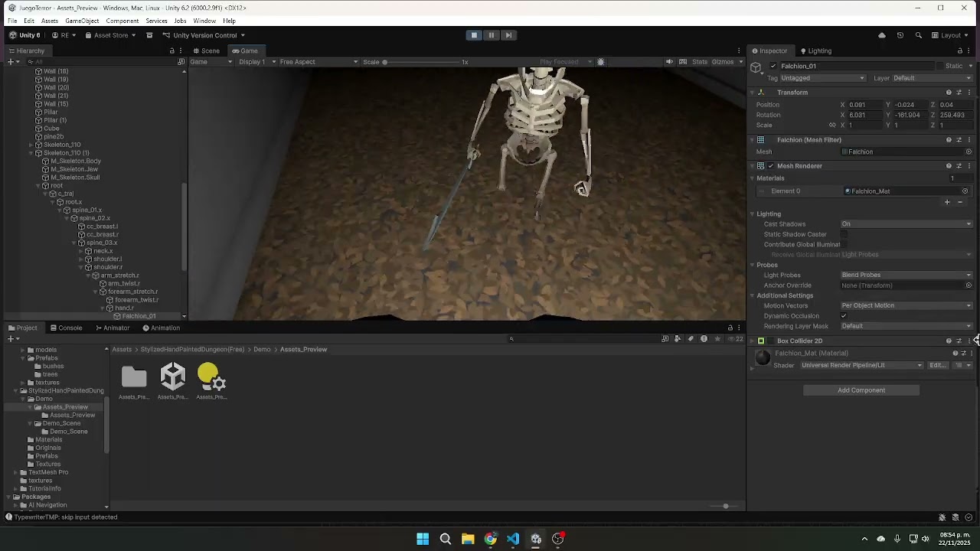Open the Asset Store button
980x551 pixels.
[111, 35]
